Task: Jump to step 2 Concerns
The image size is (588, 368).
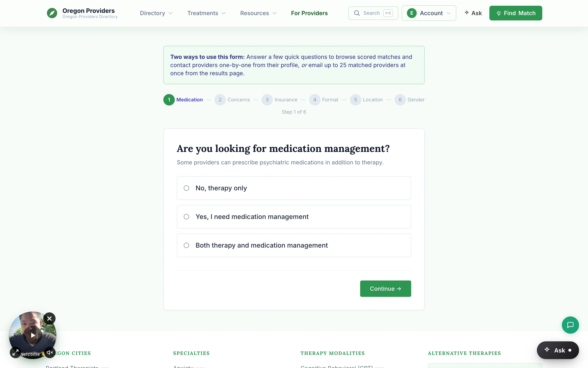Action: (232, 100)
